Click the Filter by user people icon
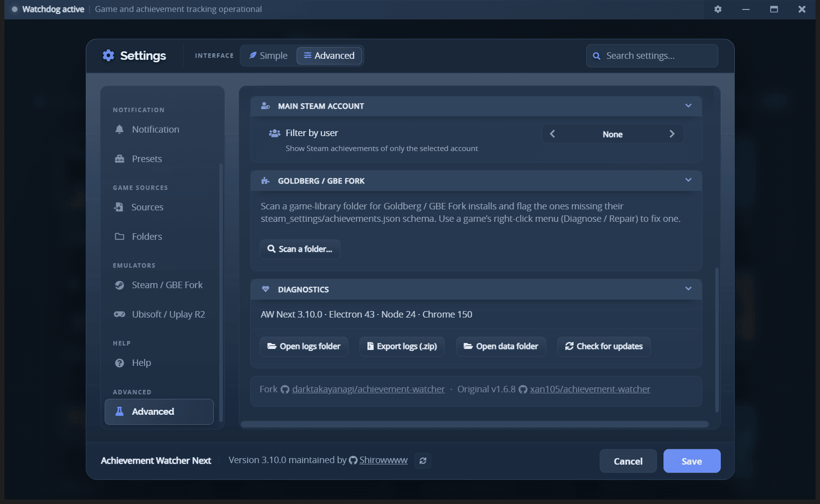The width and height of the screenshot is (820, 504). (275, 133)
